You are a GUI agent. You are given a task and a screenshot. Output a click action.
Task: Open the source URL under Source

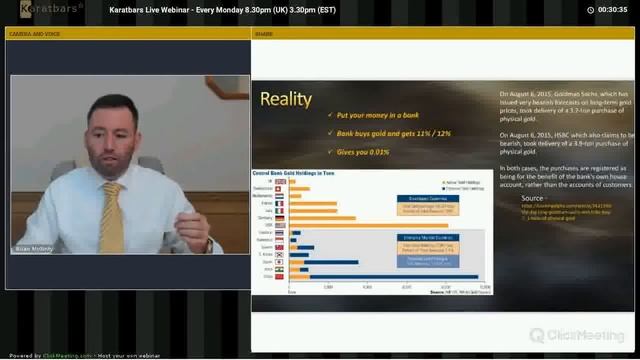pyautogui.click(x=566, y=212)
